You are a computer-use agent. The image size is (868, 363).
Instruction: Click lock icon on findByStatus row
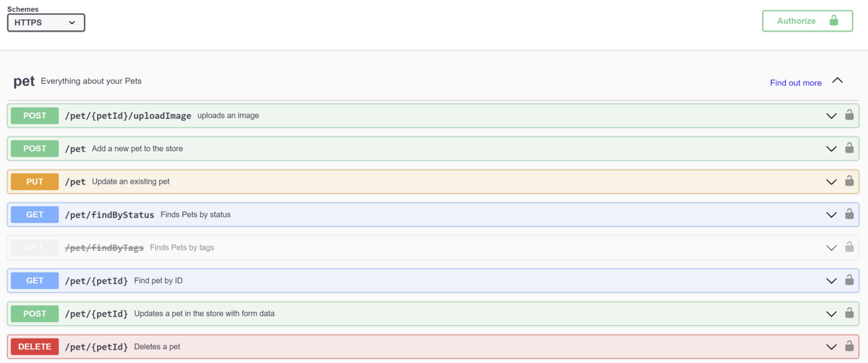point(849,214)
